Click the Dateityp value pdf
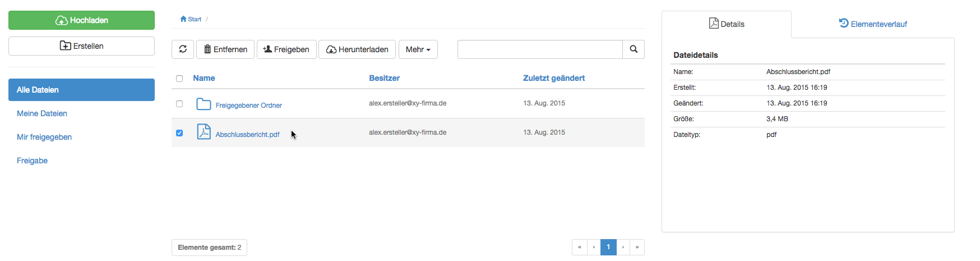The width and height of the screenshot is (980, 261). point(771,135)
